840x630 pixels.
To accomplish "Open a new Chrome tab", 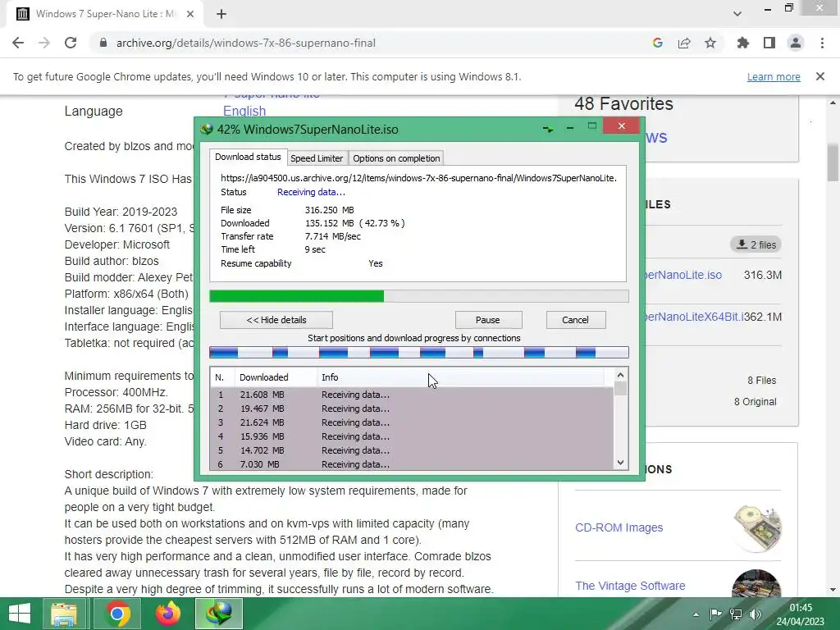I will tap(221, 15).
